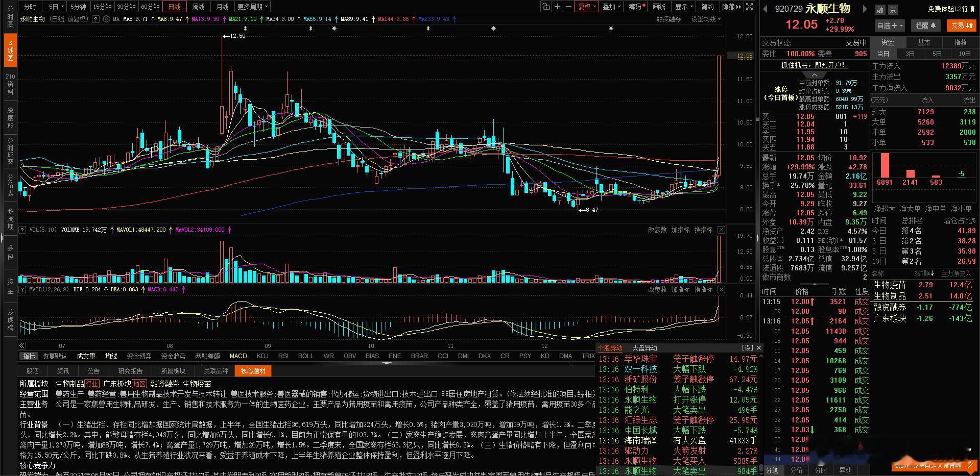Viewport: 980px width, 476px height.
Task: Open 多周期 in left sidebar
Action: coord(10,219)
